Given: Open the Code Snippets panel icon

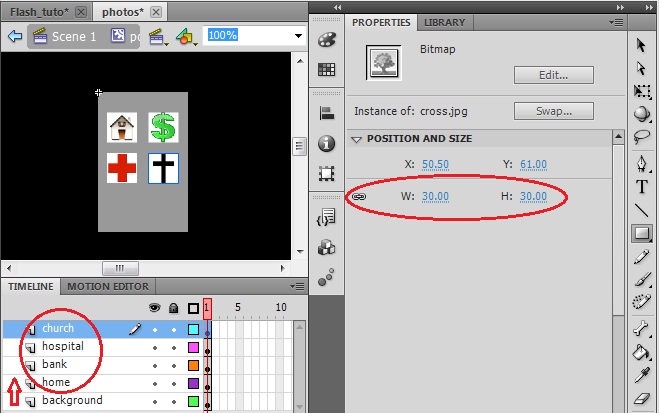Looking at the screenshot, I should point(326,217).
